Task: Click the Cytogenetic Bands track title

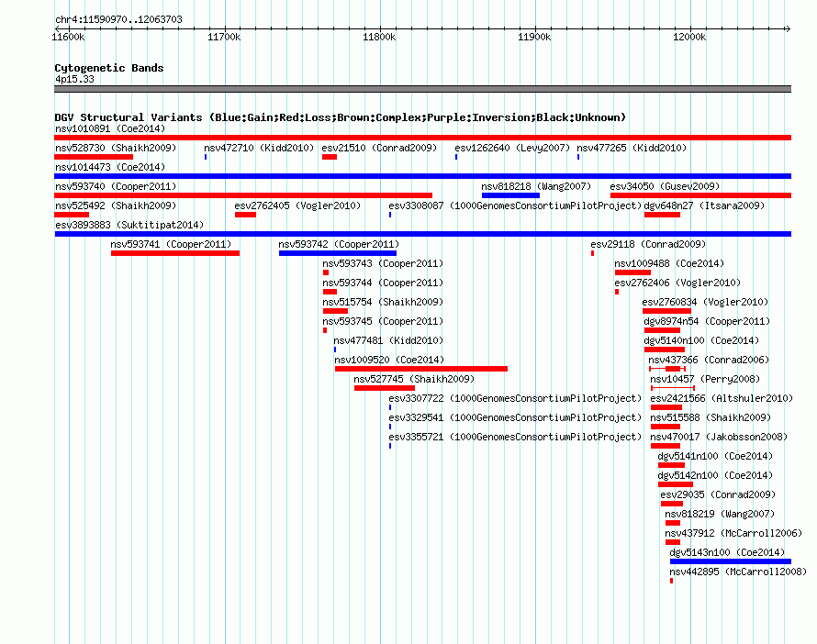Action: (109, 68)
